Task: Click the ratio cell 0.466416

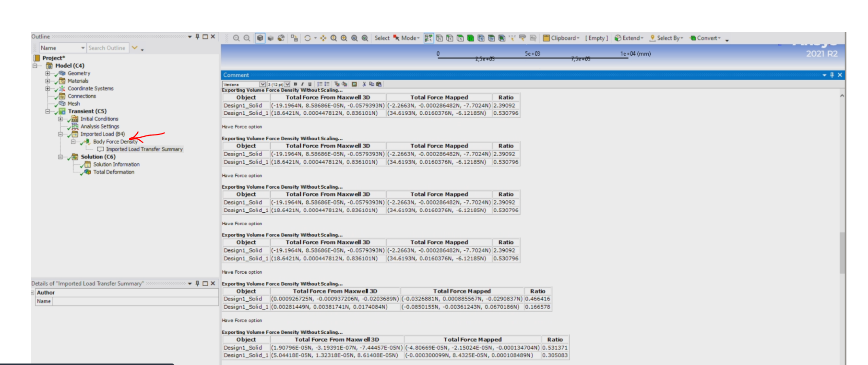Action: pos(538,299)
